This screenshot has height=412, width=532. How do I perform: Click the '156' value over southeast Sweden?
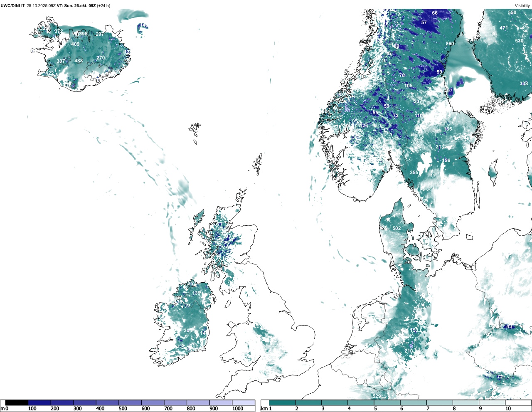click(446, 160)
